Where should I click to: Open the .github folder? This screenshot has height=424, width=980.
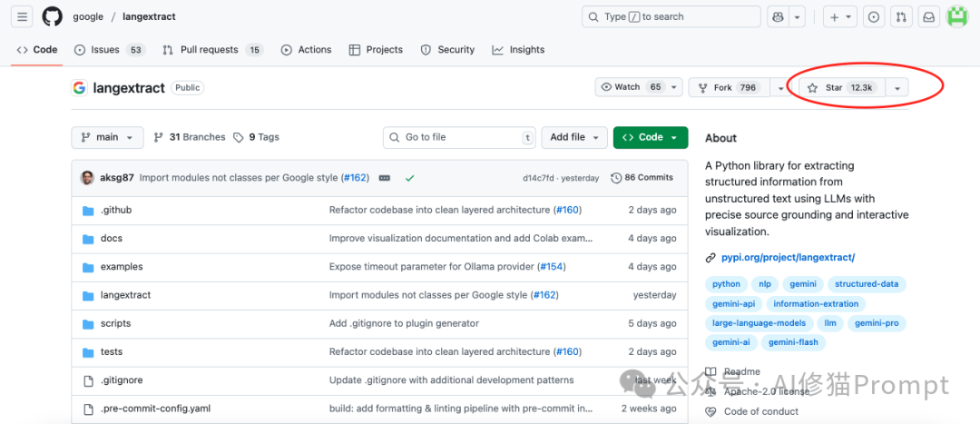tap(116, 210)
